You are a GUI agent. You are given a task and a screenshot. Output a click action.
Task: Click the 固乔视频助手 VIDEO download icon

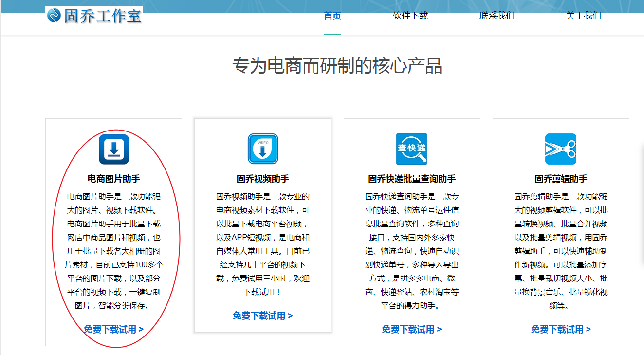[263, 149]
